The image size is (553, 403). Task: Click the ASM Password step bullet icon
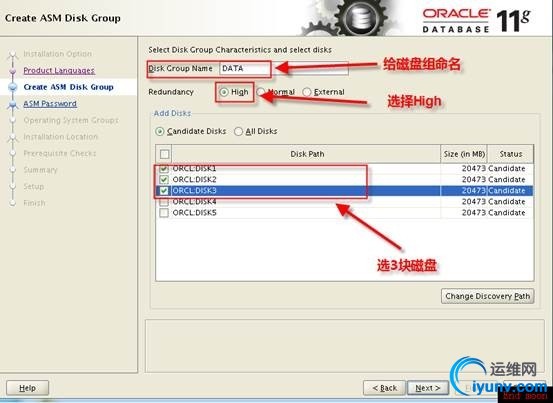[x=13, y=104]
